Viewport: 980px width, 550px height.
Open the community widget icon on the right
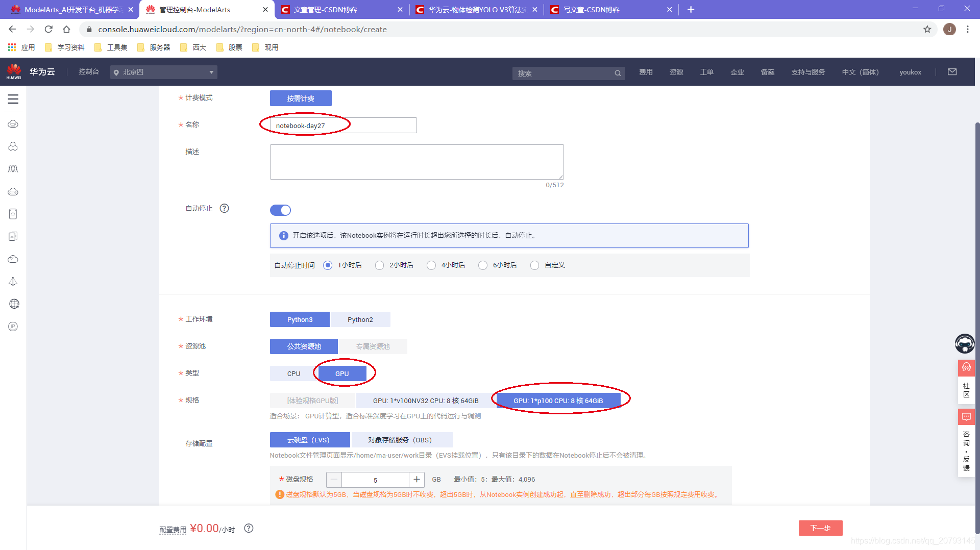966,367
